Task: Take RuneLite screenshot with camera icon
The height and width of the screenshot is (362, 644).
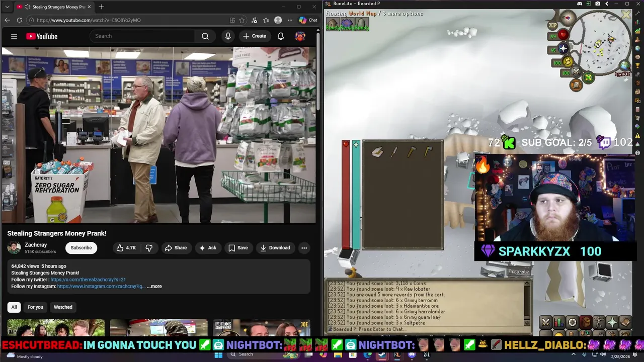Action: point(598,4)
